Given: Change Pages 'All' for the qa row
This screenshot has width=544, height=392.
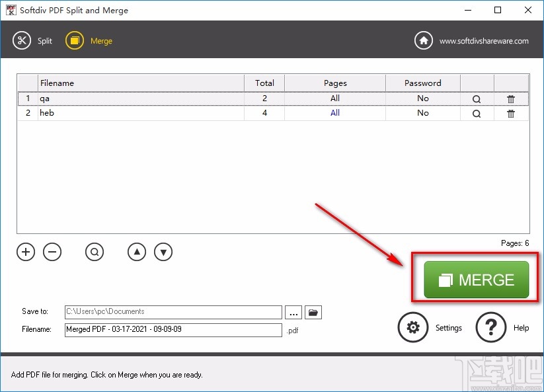Looking at the screenshot, I should click(x=335, y=98).
